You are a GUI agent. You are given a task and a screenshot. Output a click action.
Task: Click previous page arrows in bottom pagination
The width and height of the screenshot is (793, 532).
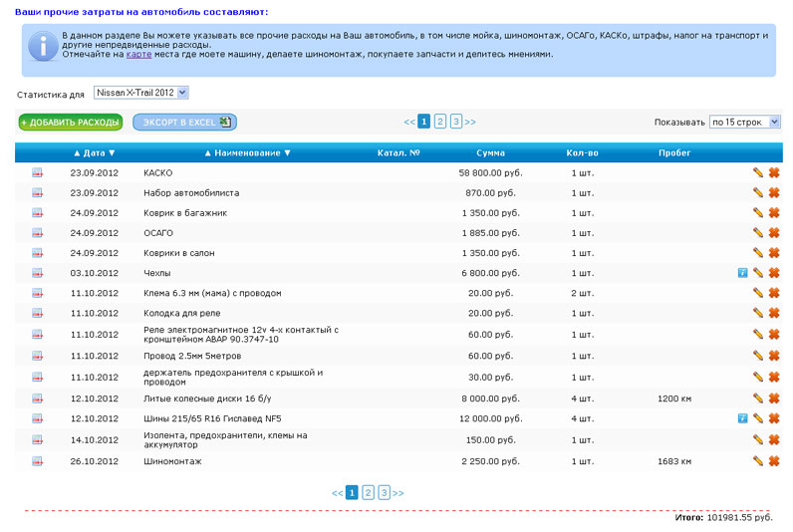coord(337,492)
